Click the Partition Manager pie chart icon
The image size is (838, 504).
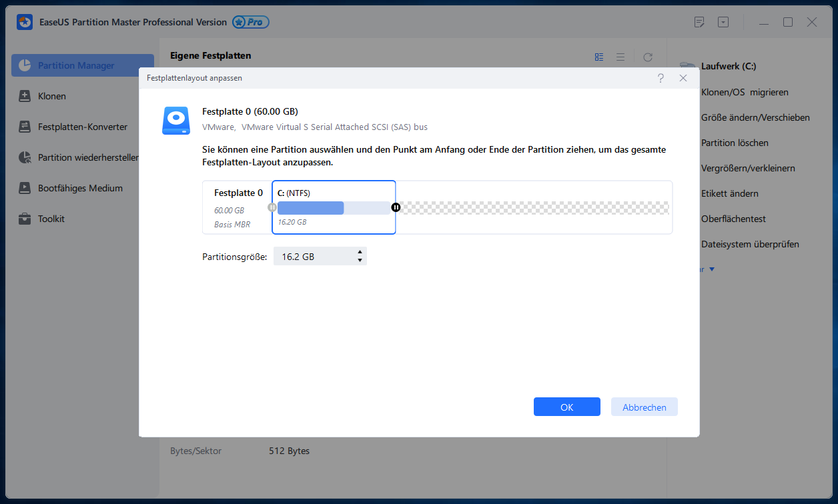tap(25, 65)
